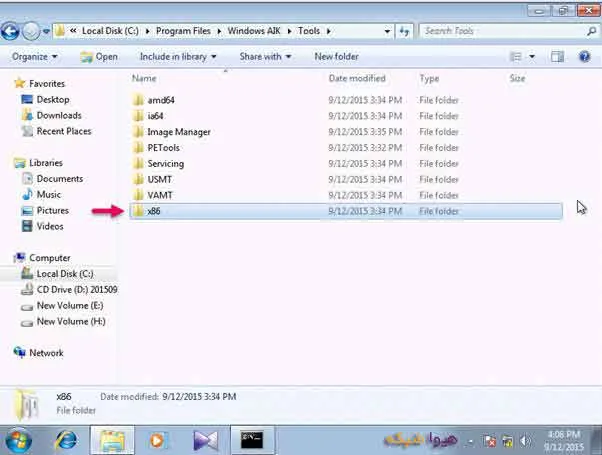Image resolution: width=602 pixels, height=455 pixels.
Task: Select Computer in navigation pane
Action: pos(50,258)
